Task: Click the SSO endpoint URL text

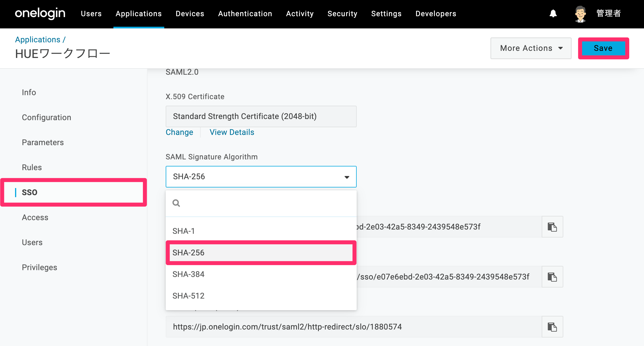Action: point(443,277)
